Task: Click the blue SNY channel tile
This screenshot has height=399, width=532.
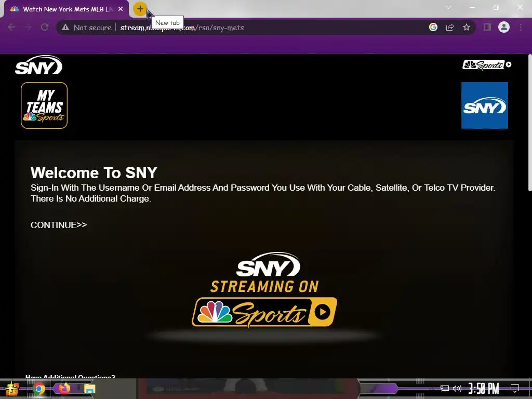Action: (x=485, y=105)
